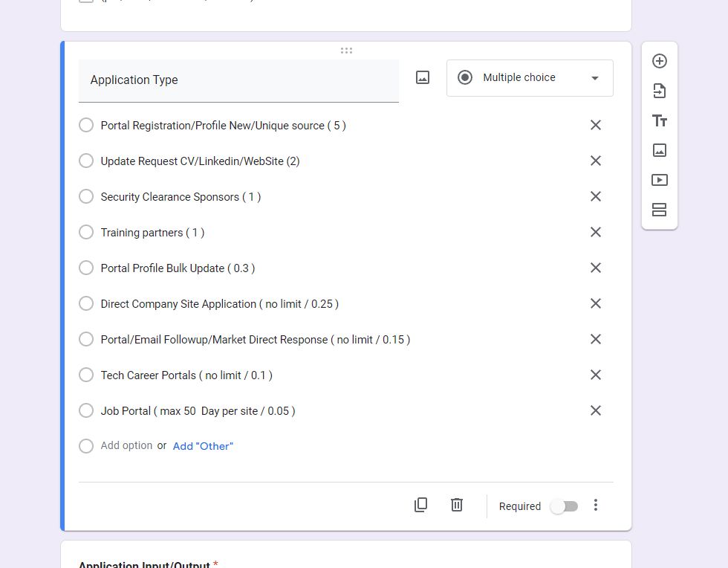This screenshot has width=728, height=568.
Task: Remove Portal/Email Followup option
Action: pyautogui.click(x=596, y=339)
